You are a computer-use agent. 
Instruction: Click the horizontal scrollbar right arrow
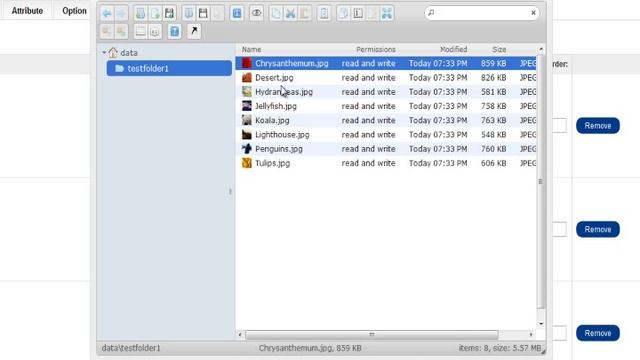click(531, 335)
